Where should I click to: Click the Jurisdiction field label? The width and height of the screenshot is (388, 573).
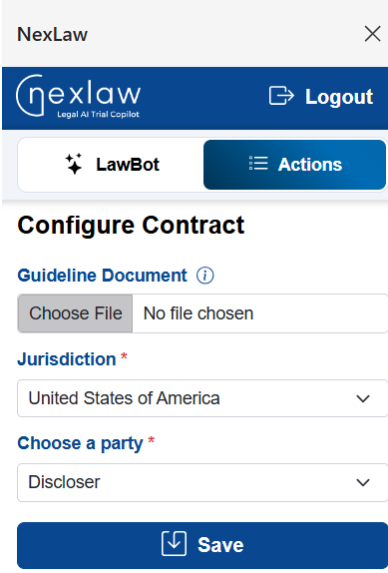[67, 359]
